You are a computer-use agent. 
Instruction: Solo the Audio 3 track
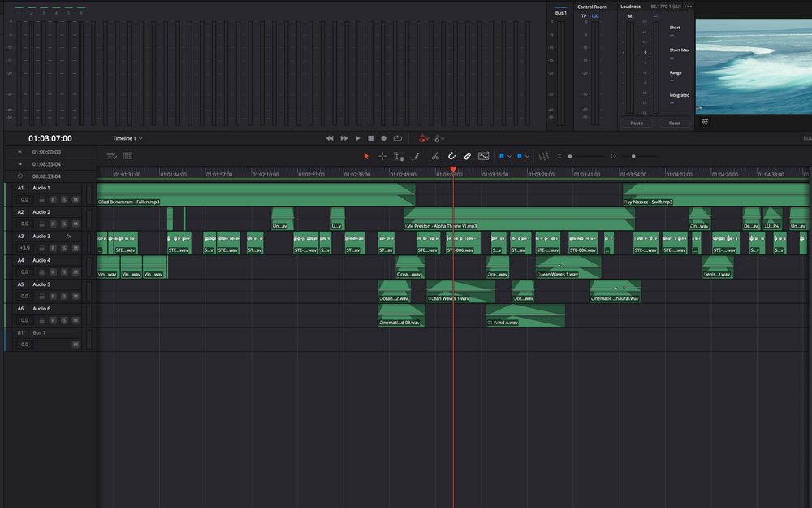coord(64,248)
